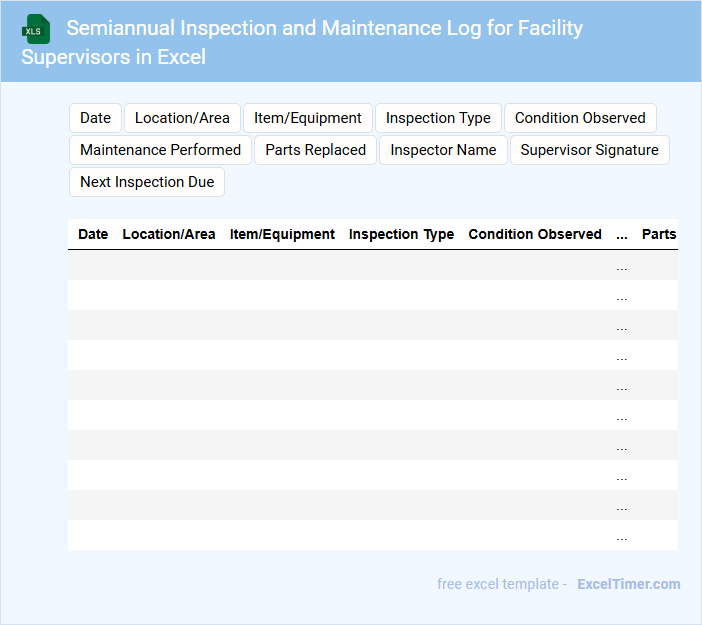The width and height of the screenshot is (702, 625).
Task: Open the ExcelTimer.com link
Action: [x=629, y=584]
